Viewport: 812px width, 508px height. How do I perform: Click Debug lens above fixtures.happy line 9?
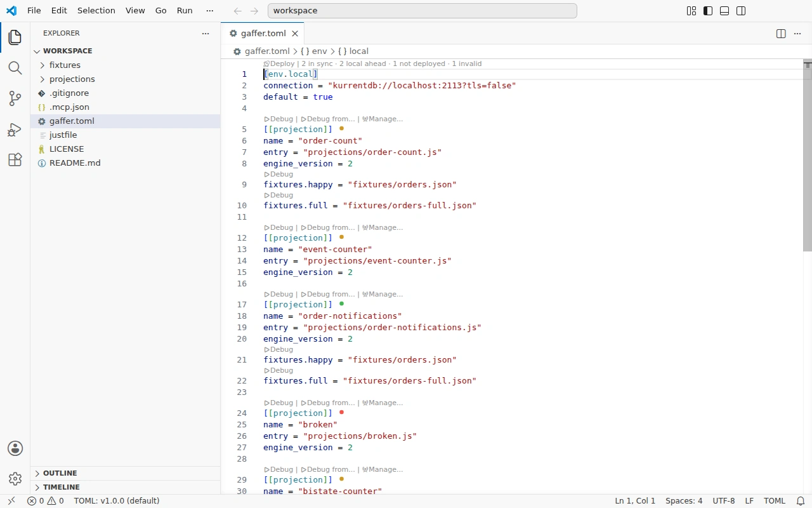point(278,174)
